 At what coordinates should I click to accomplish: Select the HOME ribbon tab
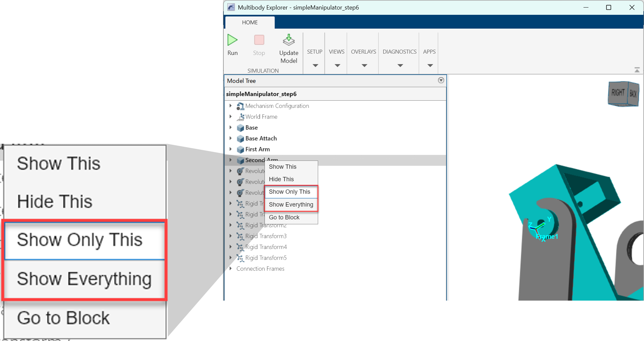(250, 23)
